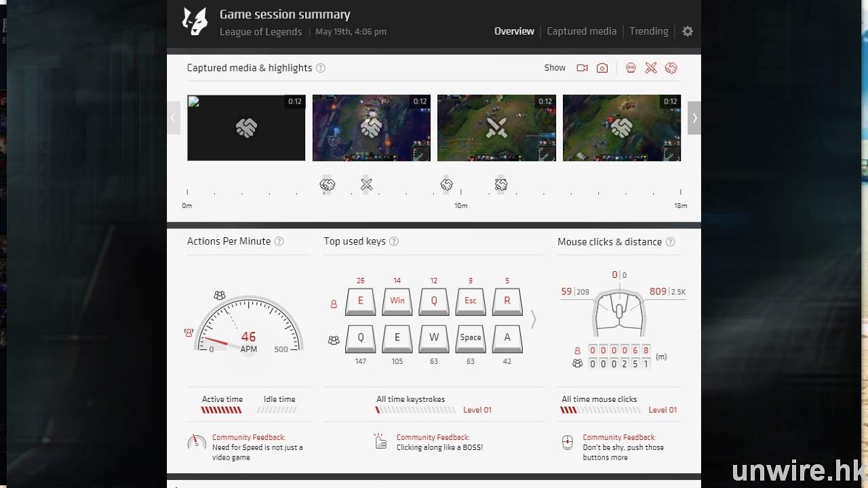The height and width of the screenshot is (488, 868).
Task: Click the APM speedometer gauge
Action: pyautogui.click(x=248, y=325)
